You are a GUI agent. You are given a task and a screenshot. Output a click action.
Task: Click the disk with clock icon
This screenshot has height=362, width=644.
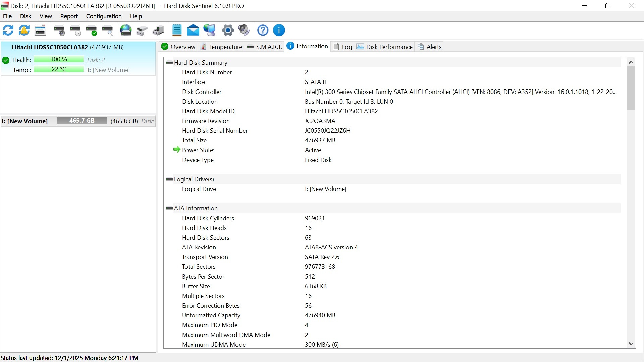pos(75,30)
